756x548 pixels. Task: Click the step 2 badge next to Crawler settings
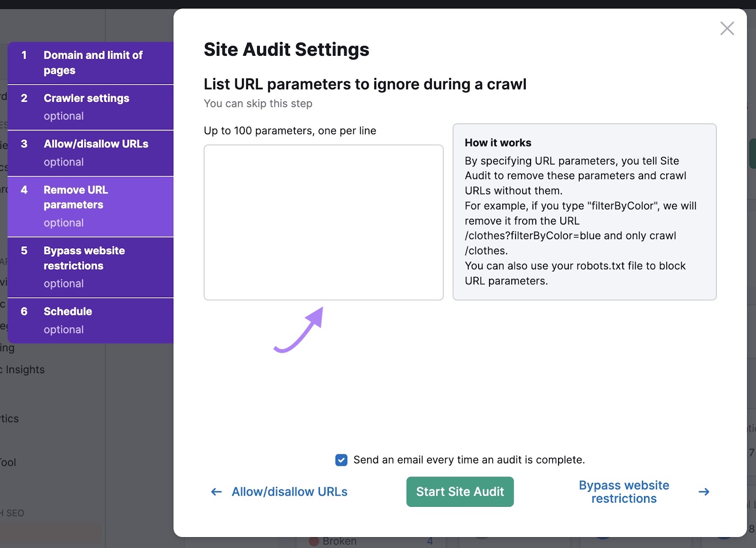click(x=24, y=98)
